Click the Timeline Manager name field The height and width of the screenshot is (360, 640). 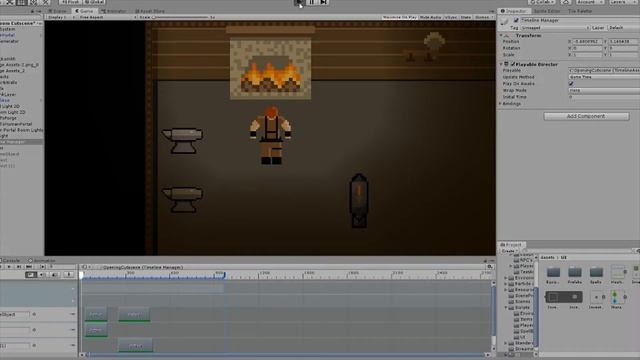(580, 20)
